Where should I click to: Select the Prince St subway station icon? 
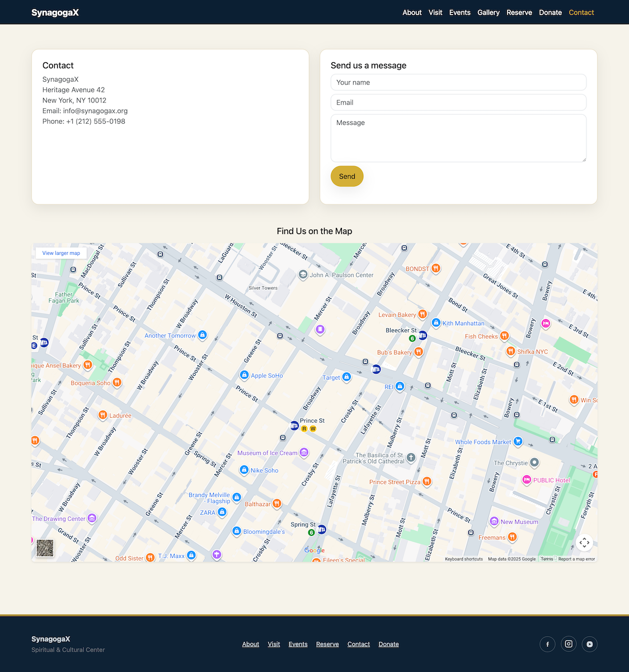click(294, 426)
